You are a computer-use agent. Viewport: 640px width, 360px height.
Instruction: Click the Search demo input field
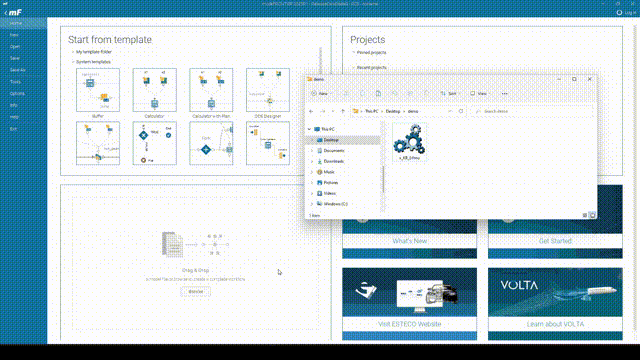click(x=532, y=111)
